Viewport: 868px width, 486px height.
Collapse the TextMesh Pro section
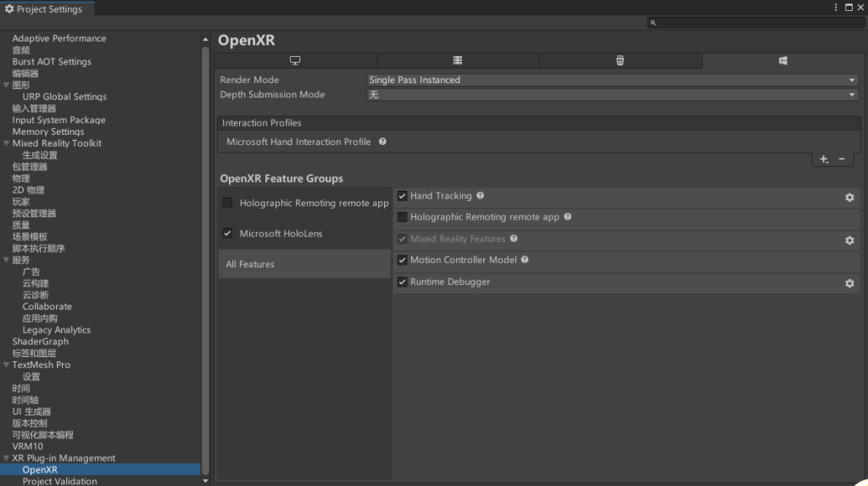6,365
